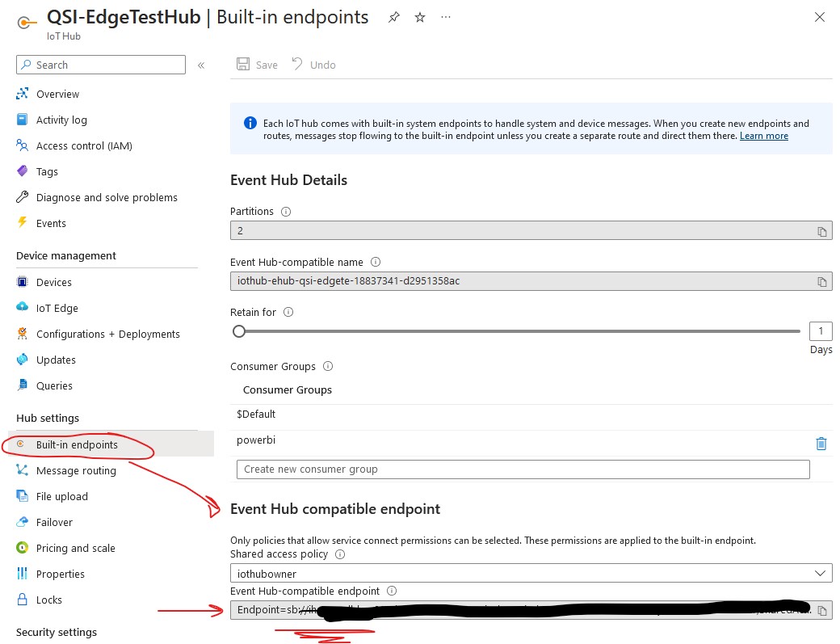Viewport: 840px width, 644px height.
Task: Pin the Built-in endpoints blade
Action: (x=394, y=17)
